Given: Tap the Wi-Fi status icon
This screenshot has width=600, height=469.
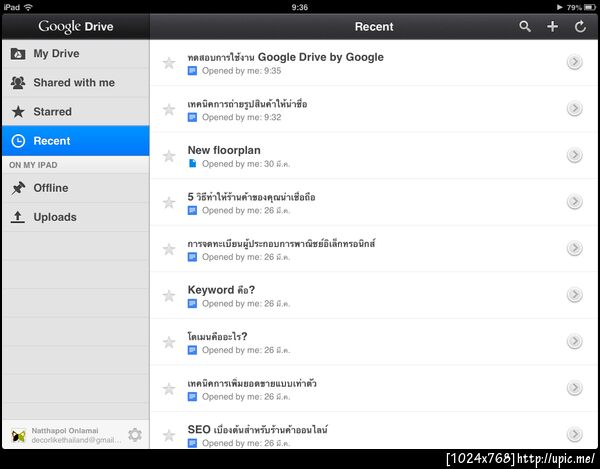Looking at the screenshot, I should [x=28, y=7].
